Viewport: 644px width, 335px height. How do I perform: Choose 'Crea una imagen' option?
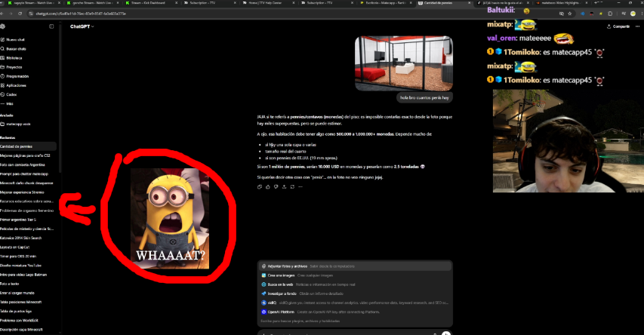(355, 275)
